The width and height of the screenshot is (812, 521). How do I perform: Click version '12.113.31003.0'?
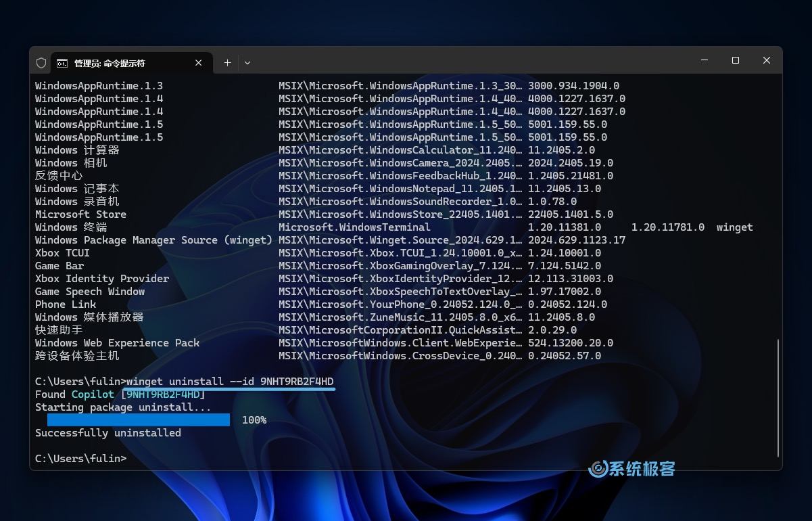[x=571, y=279]
